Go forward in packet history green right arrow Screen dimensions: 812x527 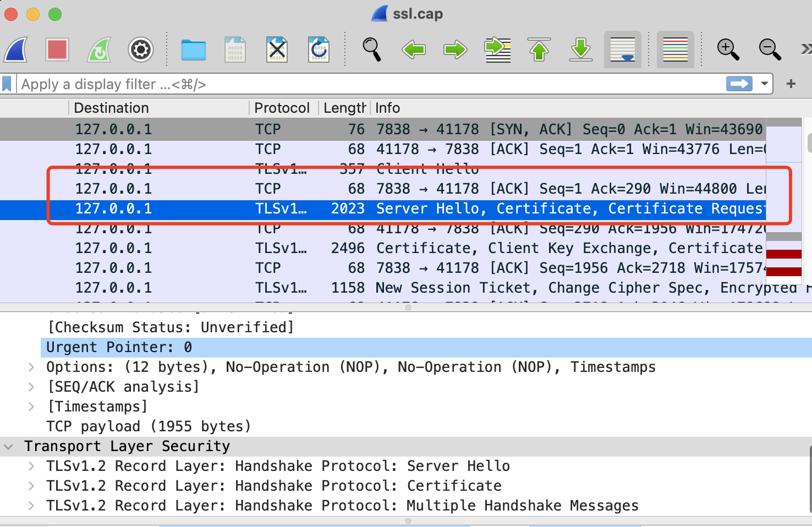click(456, 50)
